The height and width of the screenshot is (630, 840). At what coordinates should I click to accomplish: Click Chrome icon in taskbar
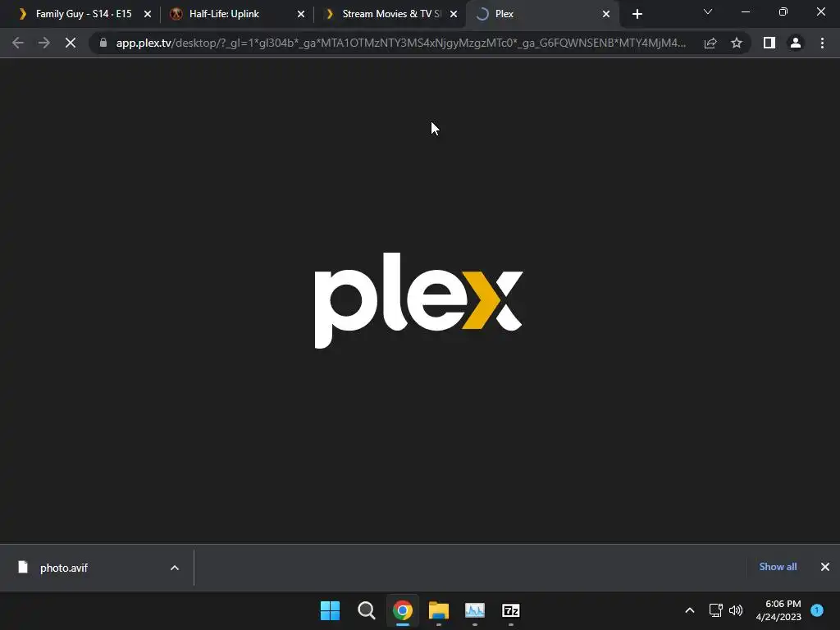click(402, 610)
